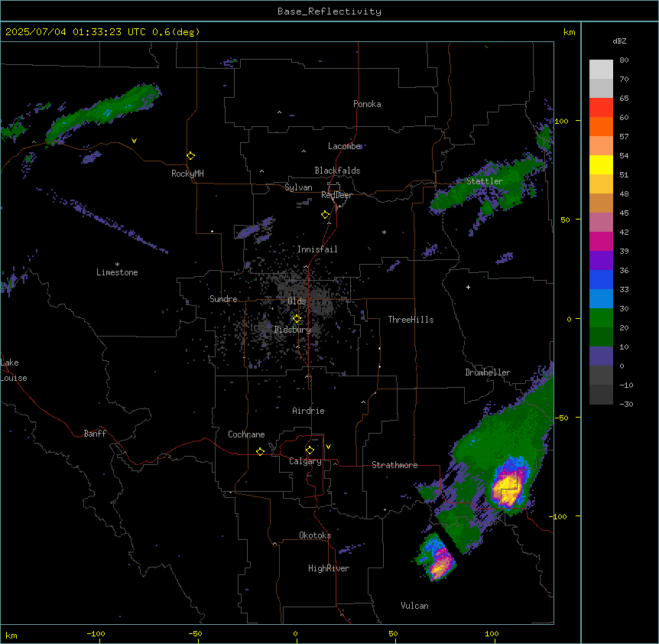The image size is (659, 644).
Task: Click the km label at the bottom-left corner
Action: [11, 635]
